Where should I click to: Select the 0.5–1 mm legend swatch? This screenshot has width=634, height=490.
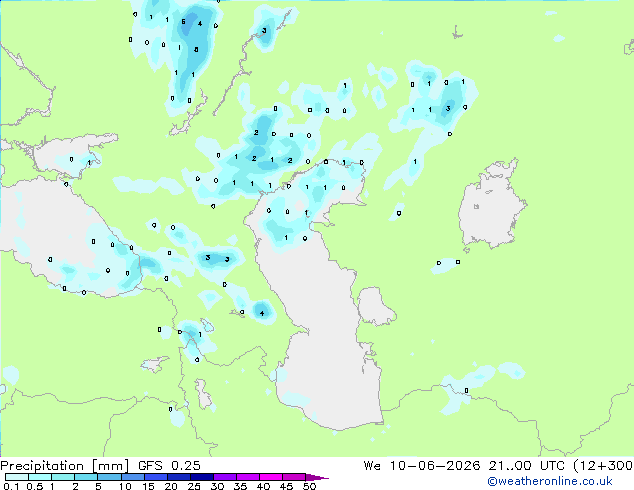[40, 477]
